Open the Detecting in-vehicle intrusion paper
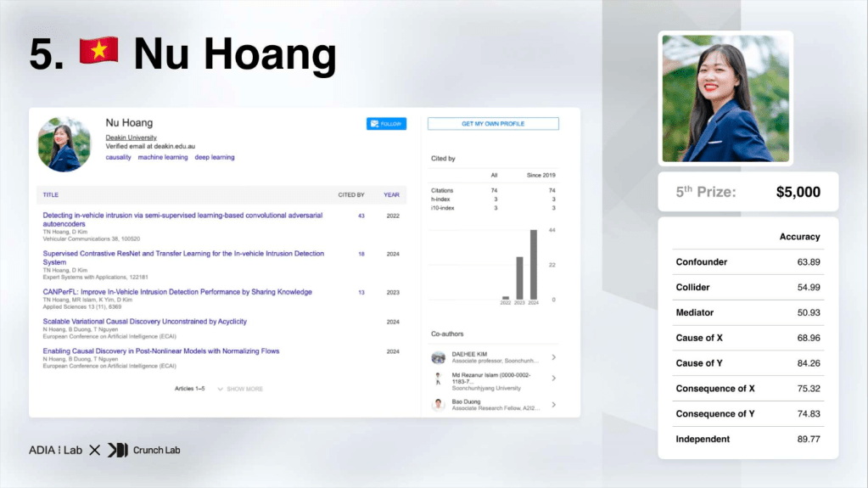868x488 pixels. 182,216
